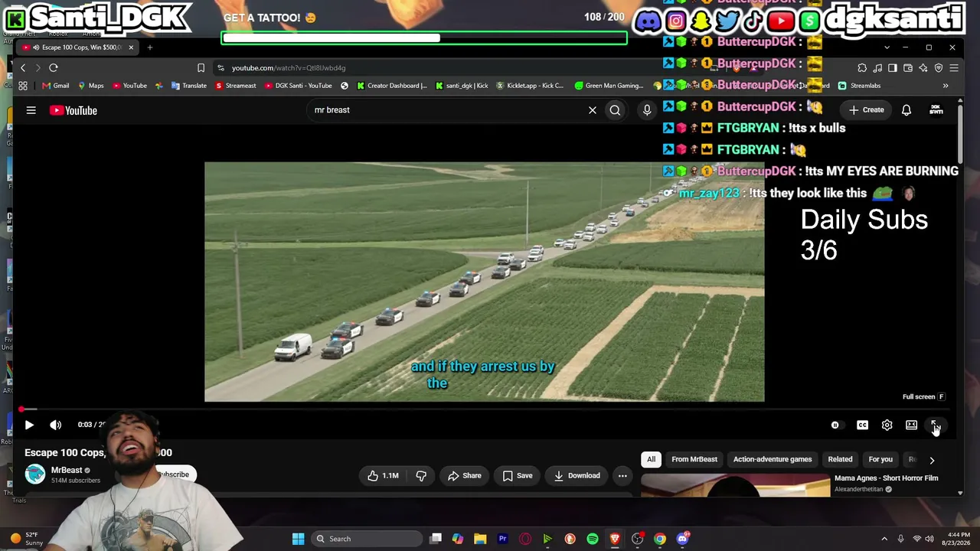Image resolution: width=980 pixels, height=551 pixels.
Task: Go back in the browser
Action: click(x=23, y=68)
